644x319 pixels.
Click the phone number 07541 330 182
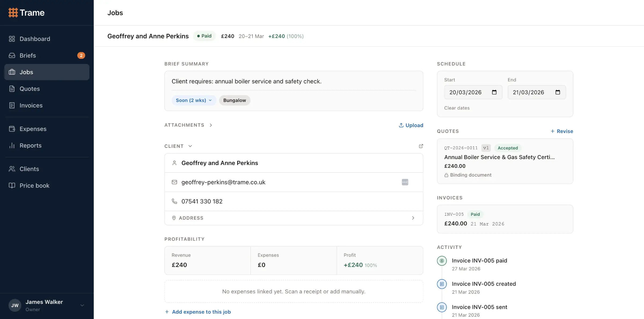click(x=202, y=201)
